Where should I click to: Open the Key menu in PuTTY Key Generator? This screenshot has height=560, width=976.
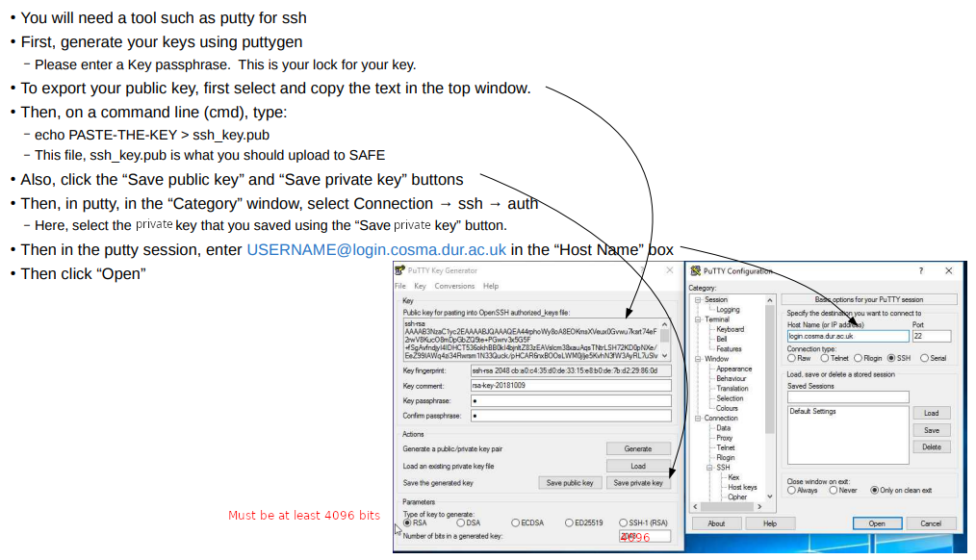[421, 286]
